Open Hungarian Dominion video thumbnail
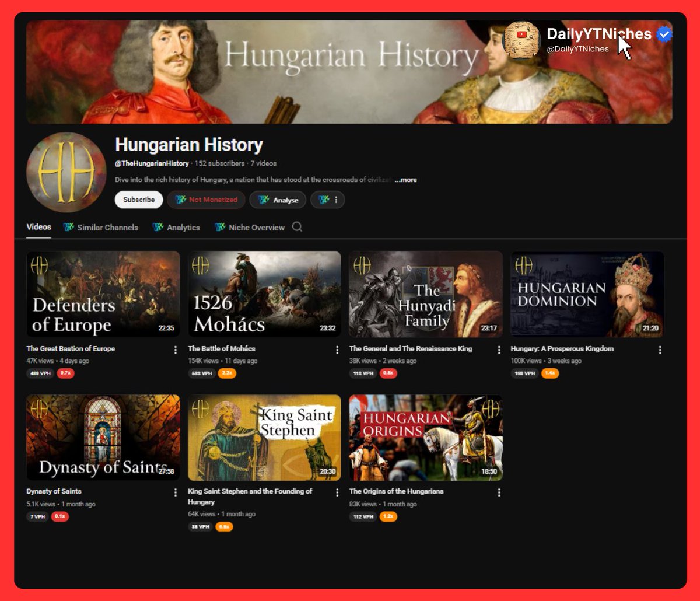The height and width of the screenshot is (601, 700). pos(587,294)
